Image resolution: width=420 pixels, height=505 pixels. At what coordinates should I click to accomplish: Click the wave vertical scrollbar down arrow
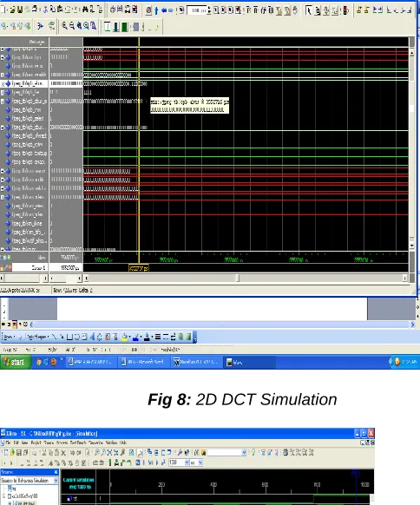411,246
